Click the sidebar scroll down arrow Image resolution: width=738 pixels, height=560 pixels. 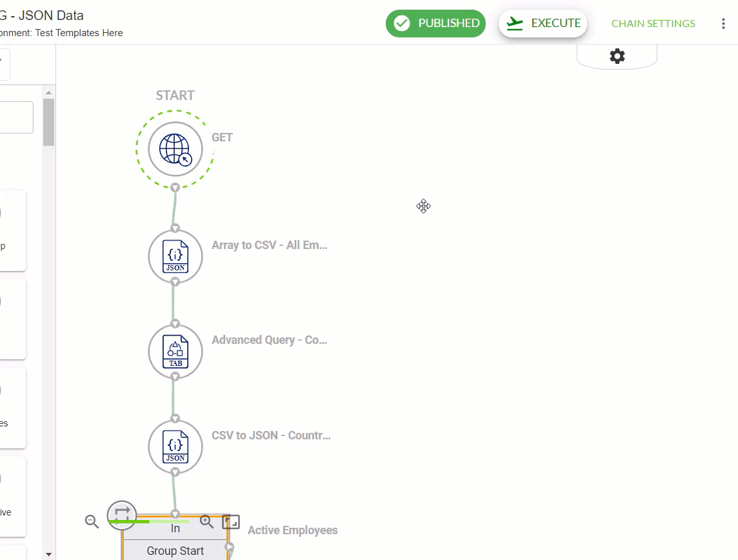[x=48, y=554]
